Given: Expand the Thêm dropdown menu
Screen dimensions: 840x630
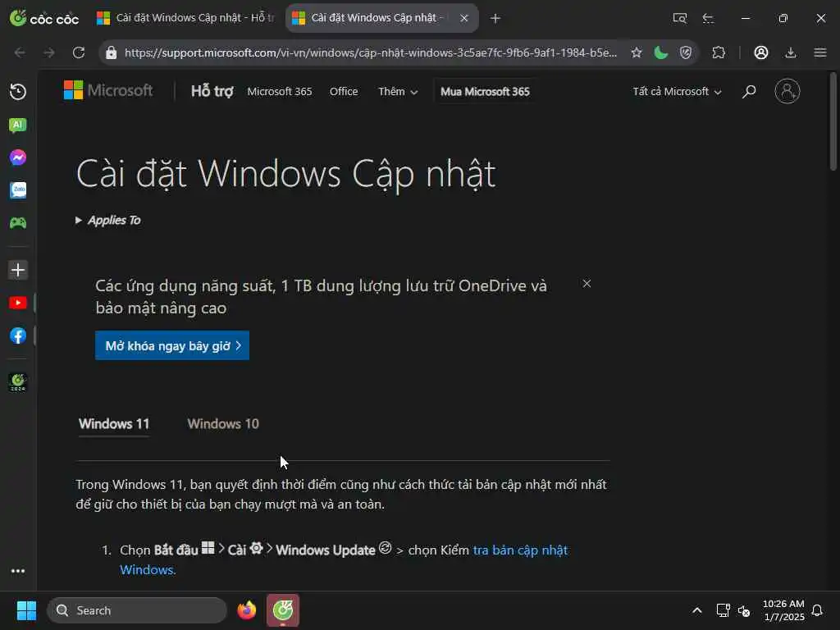Looking at the screenshot, I should pyautogui.click(x=398, y=92).
